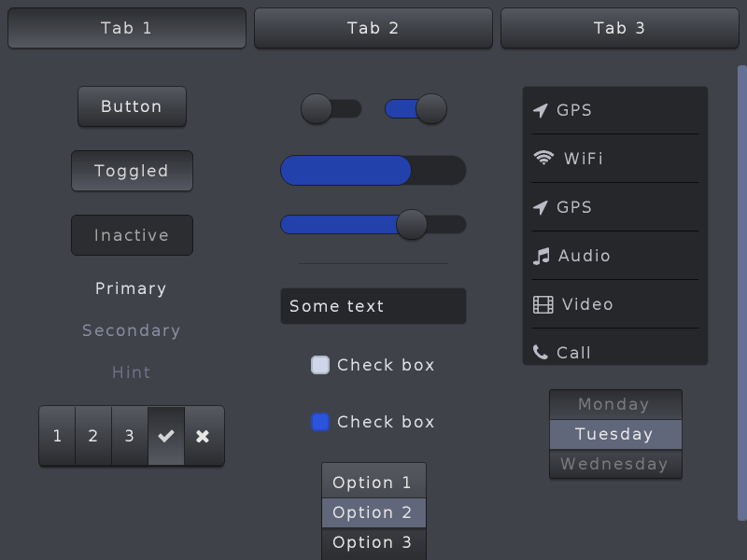Viewport: 747px width, 560px height.
Task: Select Option 3 in the roller list
Action: tap(373, 543)
